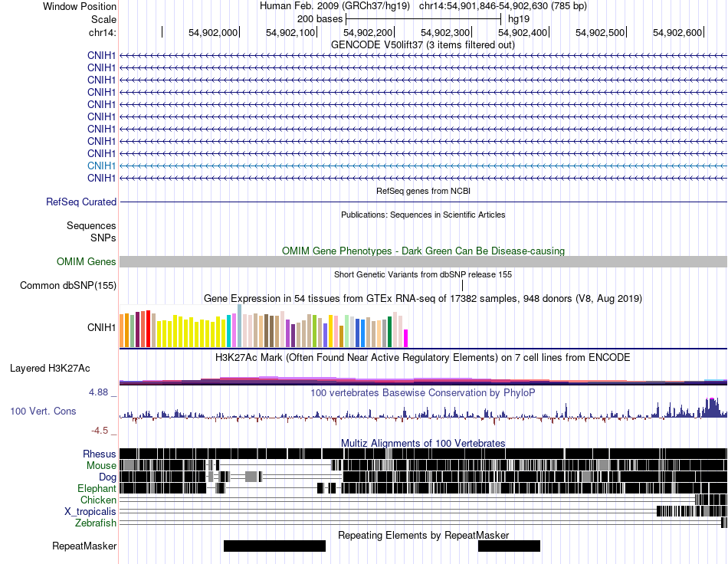Open 'Multiz Alignments of 100 Vertebrates' title
Screen dimensions: 728x564
(x=423, y=444)
